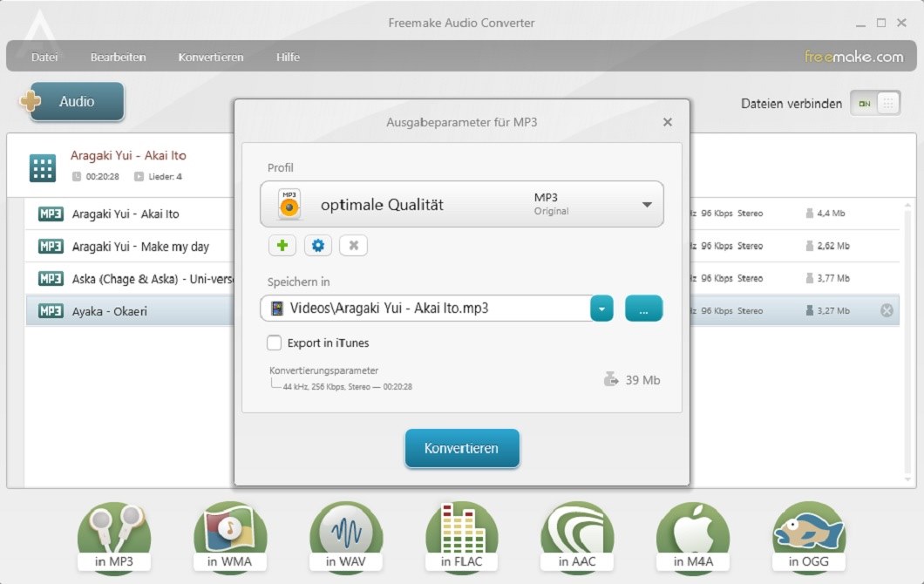Close the Ausgabeparameter für MP3 dialog
Viewport: 924px width, 584px height.
click(667, 122)
